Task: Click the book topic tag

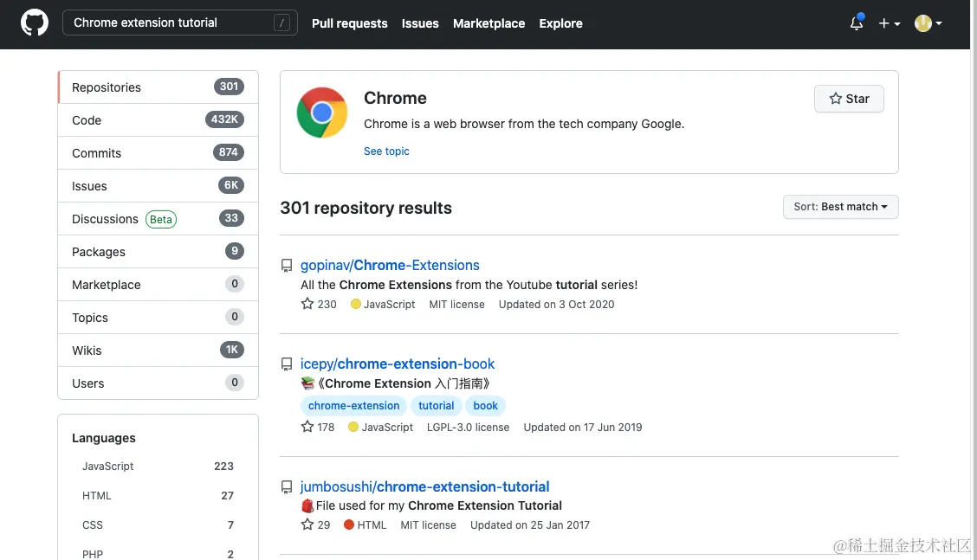Action: (x=485, y=406)
